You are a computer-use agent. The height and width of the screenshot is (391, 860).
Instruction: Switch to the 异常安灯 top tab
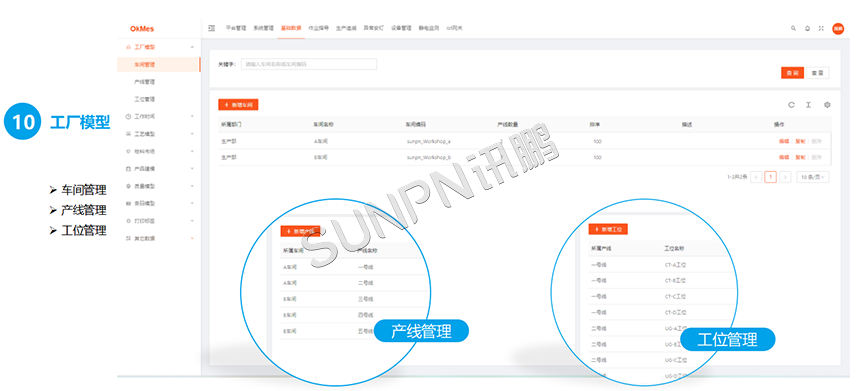(x=374, y=28)
